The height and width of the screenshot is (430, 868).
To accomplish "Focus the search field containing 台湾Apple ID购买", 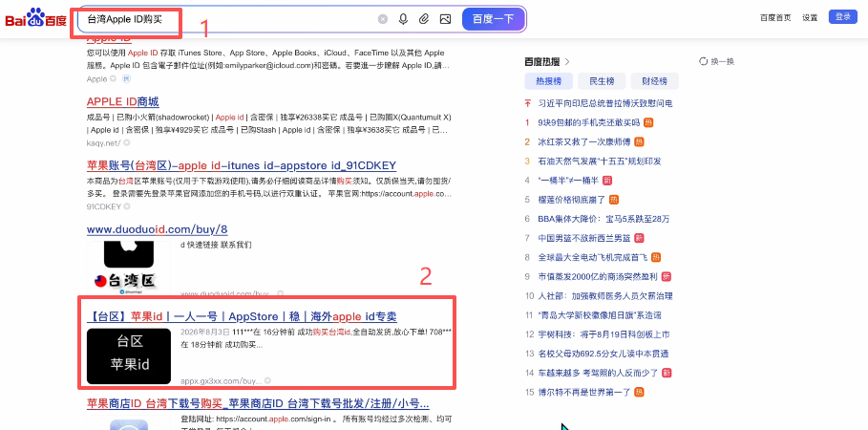I will coord(227,19).
